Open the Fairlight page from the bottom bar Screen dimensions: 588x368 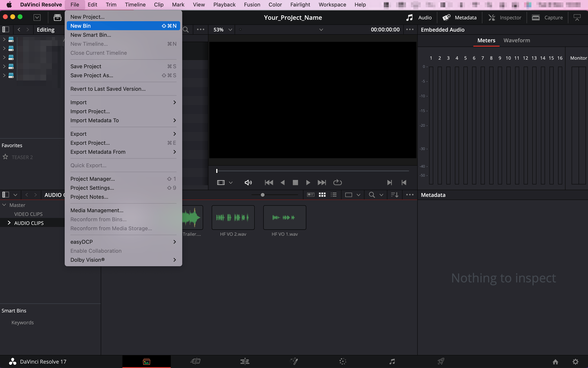click(x=392, y=362)
